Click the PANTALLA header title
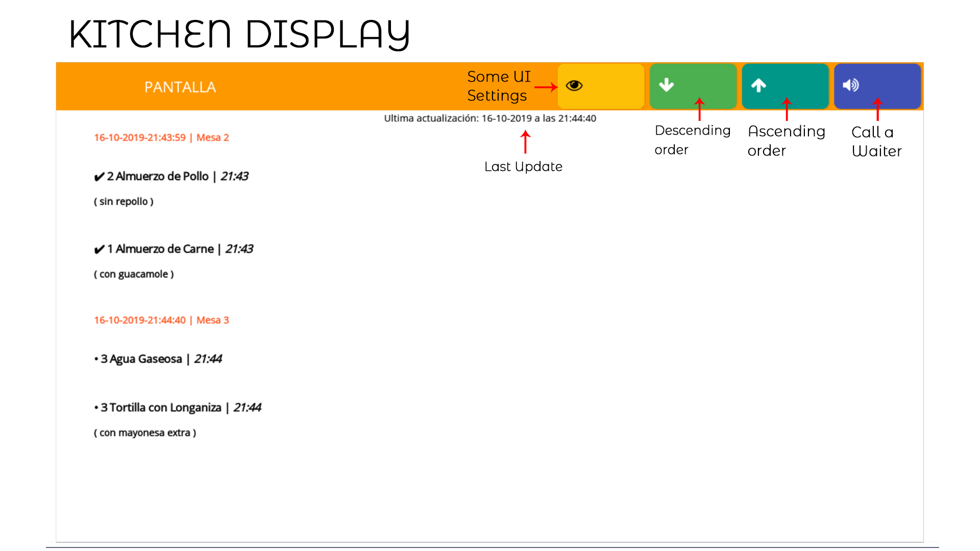 click(180, 87)
